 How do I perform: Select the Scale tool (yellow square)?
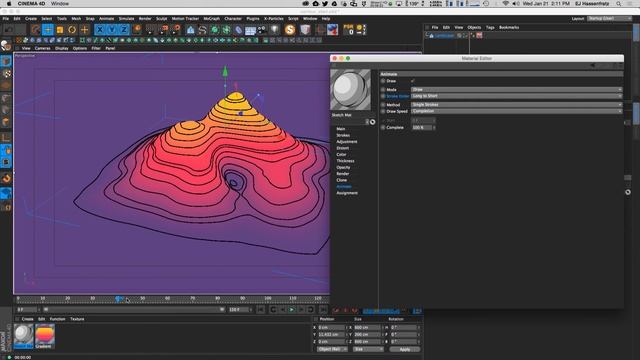point(60,29)
